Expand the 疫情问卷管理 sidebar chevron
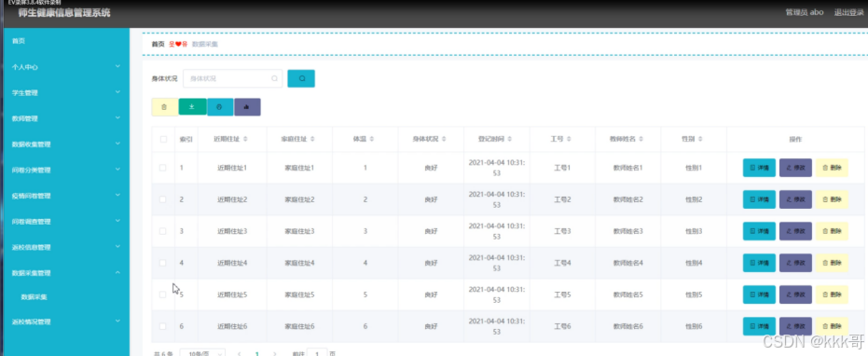The width and height of the screenshot is (868, 356). point(117,195)
